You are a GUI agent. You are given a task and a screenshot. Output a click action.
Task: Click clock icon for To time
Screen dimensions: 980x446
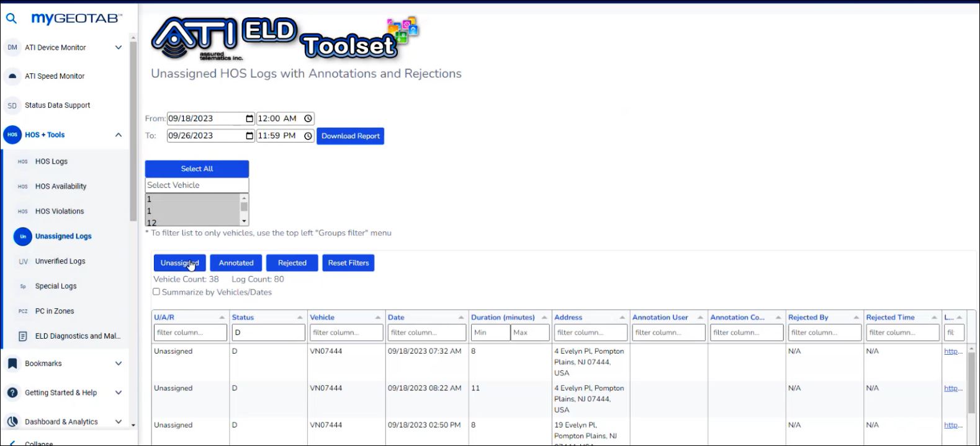coord(308,136)
